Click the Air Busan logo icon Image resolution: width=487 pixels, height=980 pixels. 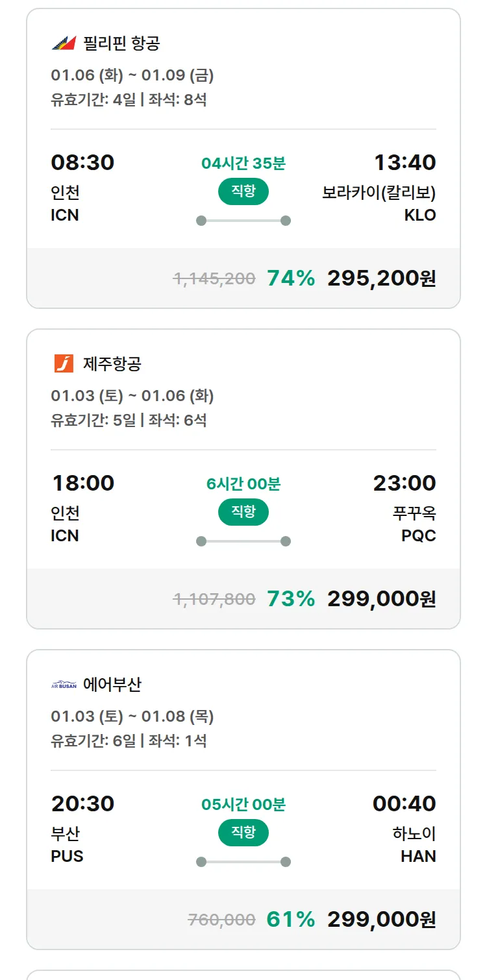coord(64,685)
